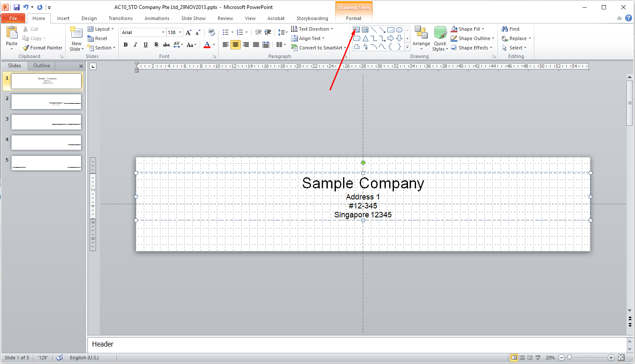This screenshot has width=635, height=364.
Task: Toggle Underline formatting
Action: point(146,45)
